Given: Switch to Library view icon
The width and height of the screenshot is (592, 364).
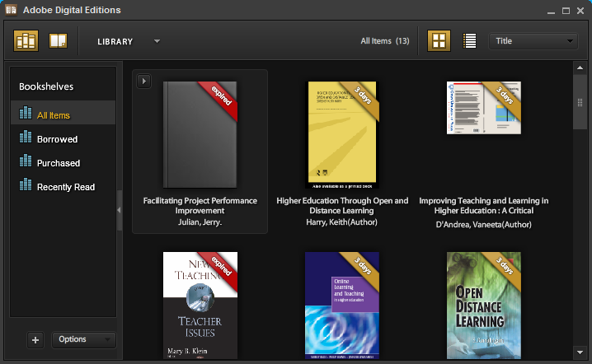Looking at the screenshot, I should click(26, 40).
